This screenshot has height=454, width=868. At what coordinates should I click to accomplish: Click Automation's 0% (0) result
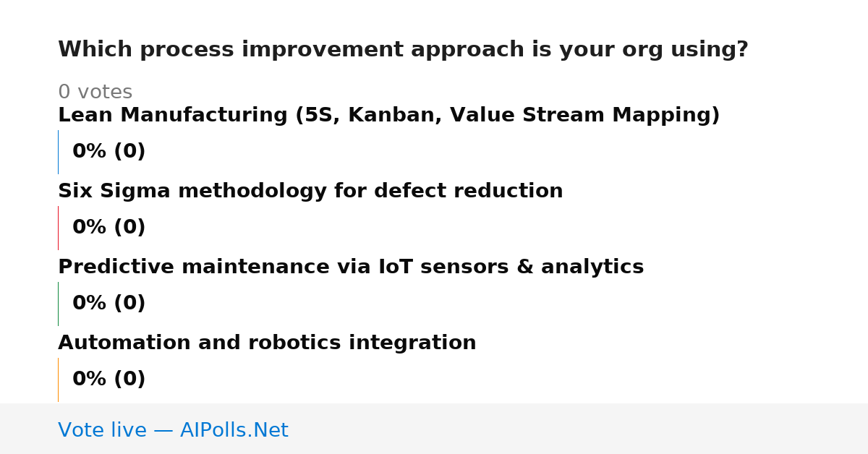109,380
